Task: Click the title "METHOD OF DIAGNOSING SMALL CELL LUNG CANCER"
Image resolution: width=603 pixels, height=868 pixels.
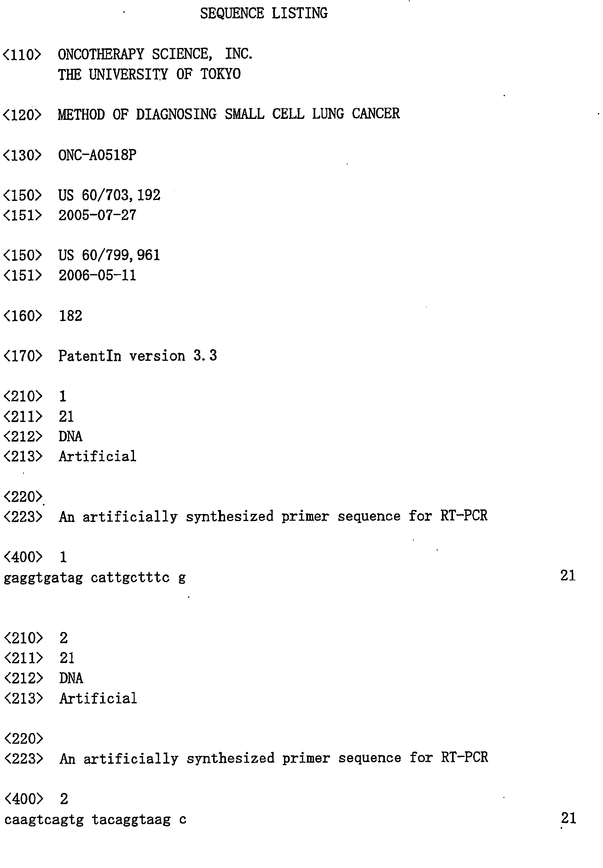Action: tap(229, 114)
